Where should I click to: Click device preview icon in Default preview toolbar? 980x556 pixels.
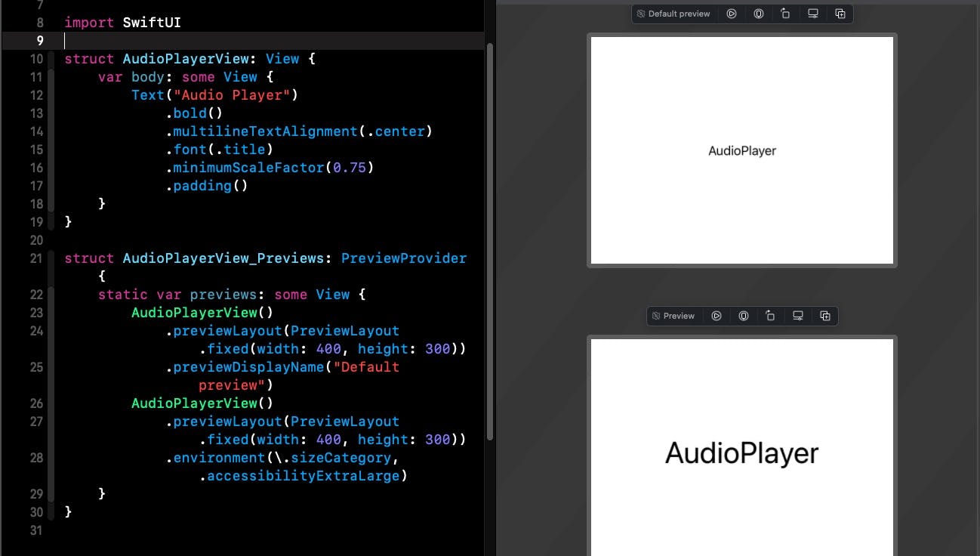(x=758, y=14)
